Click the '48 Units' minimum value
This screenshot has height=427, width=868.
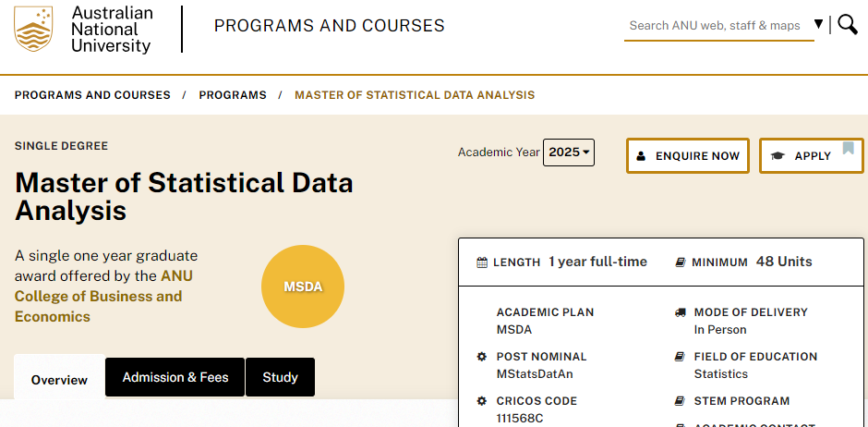(x=784, y=262)
